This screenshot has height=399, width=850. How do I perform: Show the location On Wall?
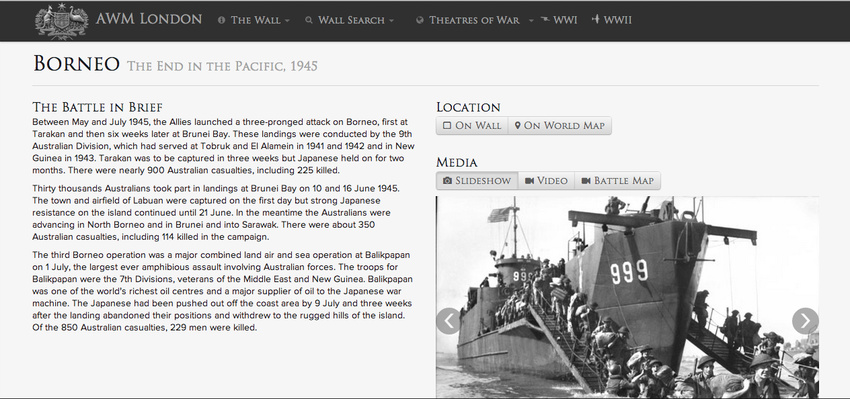pyautogui.click(x=472, y=125)
